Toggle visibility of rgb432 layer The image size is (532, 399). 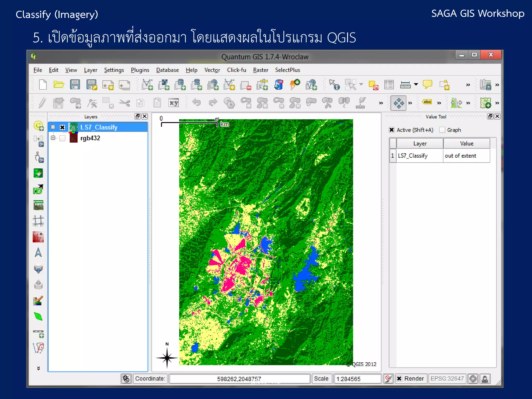(x=62, y=138)
